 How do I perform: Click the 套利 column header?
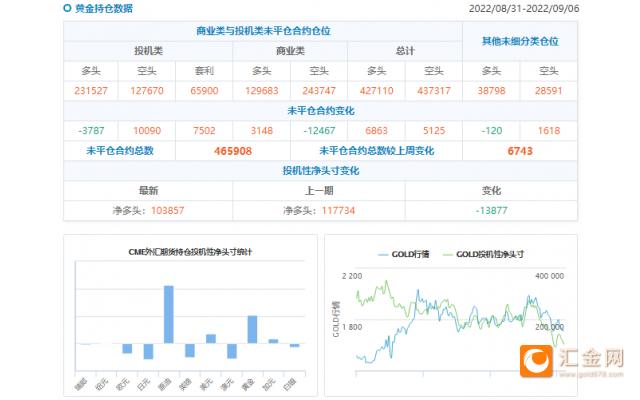pyautogui.click(x=204, y=71)
